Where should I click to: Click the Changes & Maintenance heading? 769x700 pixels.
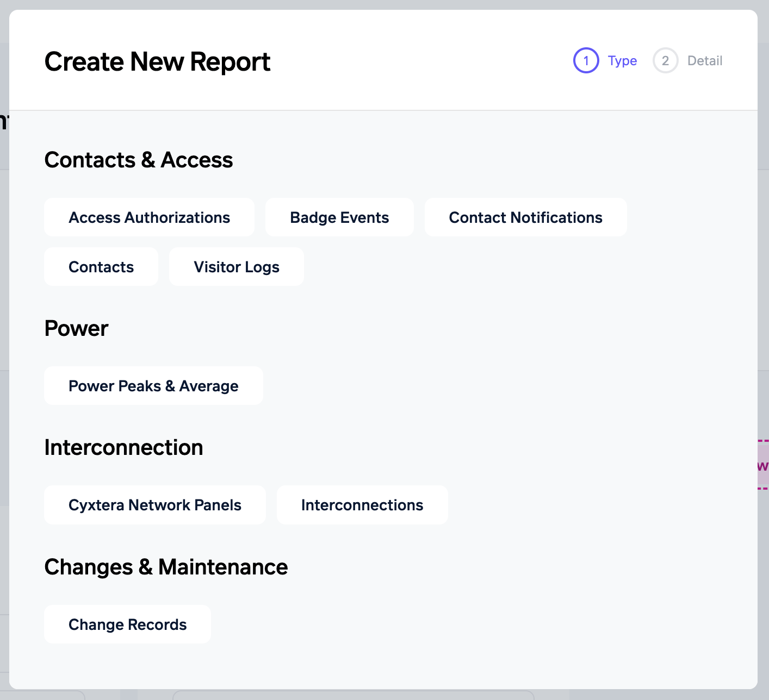point(166,567)
